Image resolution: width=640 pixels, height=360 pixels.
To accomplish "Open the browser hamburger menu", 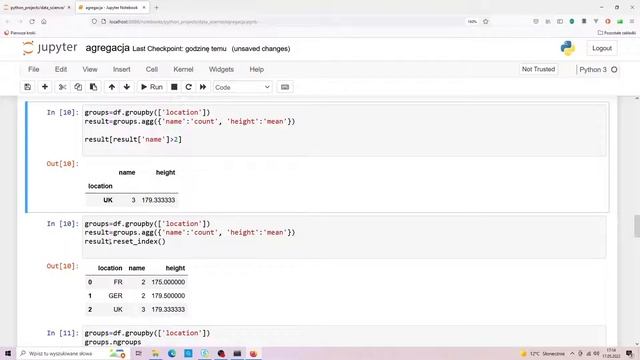I will (x=632, y=21).
